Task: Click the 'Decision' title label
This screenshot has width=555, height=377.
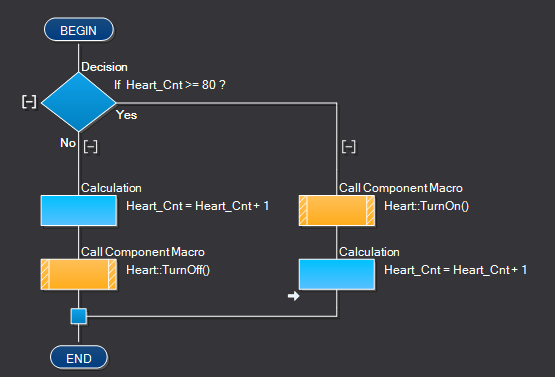Action: coord(104,67)
